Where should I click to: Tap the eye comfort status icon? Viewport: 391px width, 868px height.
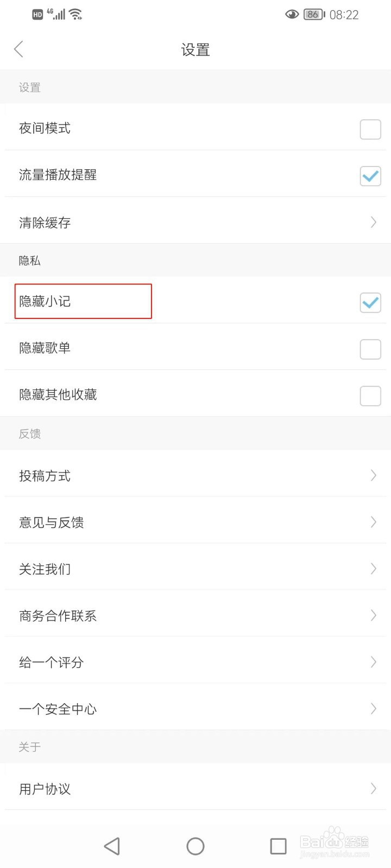(x=292, y=15)
